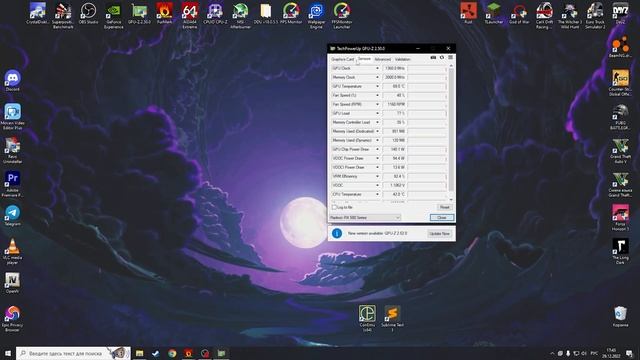640x360 pixels.
Task: Click the CPU Temperature value 42.0 °C
Action: [x=394, y=194]
